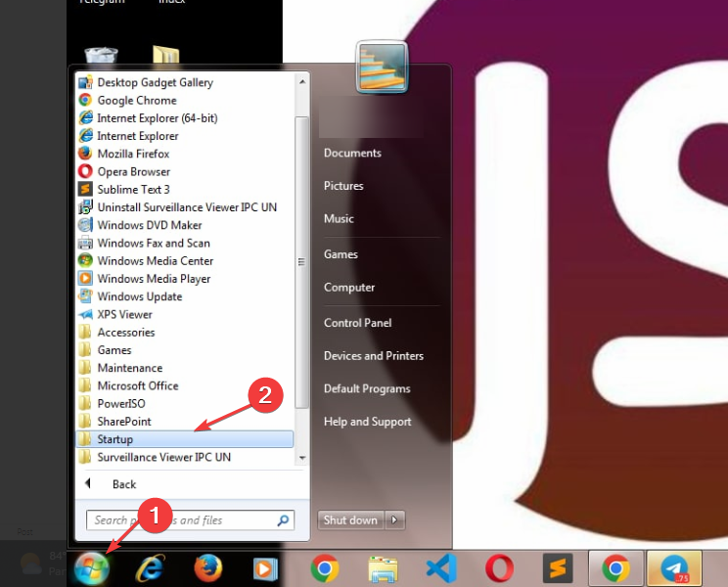Open Windows Media Player taskbar icon
Image resolution: width=728 pixels, height=587 pixels.
pyautogui.click(x=265, y=569)
